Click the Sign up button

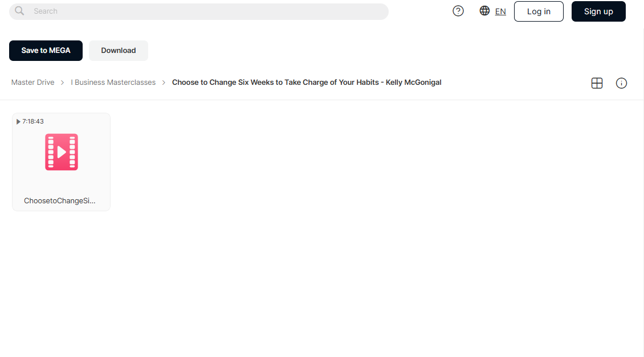(598, 11)
